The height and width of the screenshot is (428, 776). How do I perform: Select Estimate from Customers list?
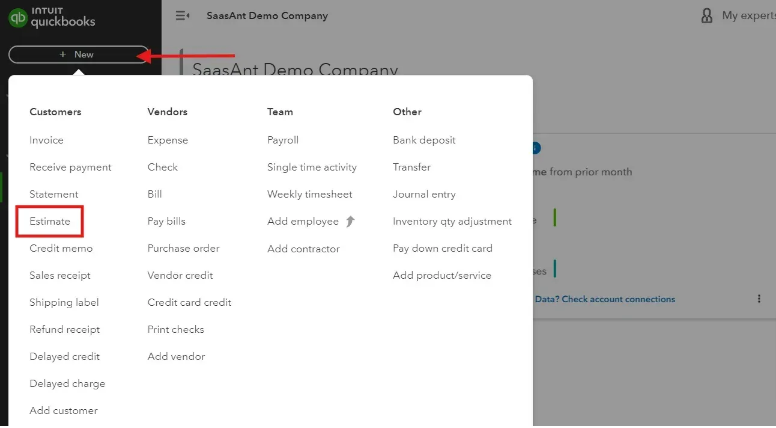(49, 221)
